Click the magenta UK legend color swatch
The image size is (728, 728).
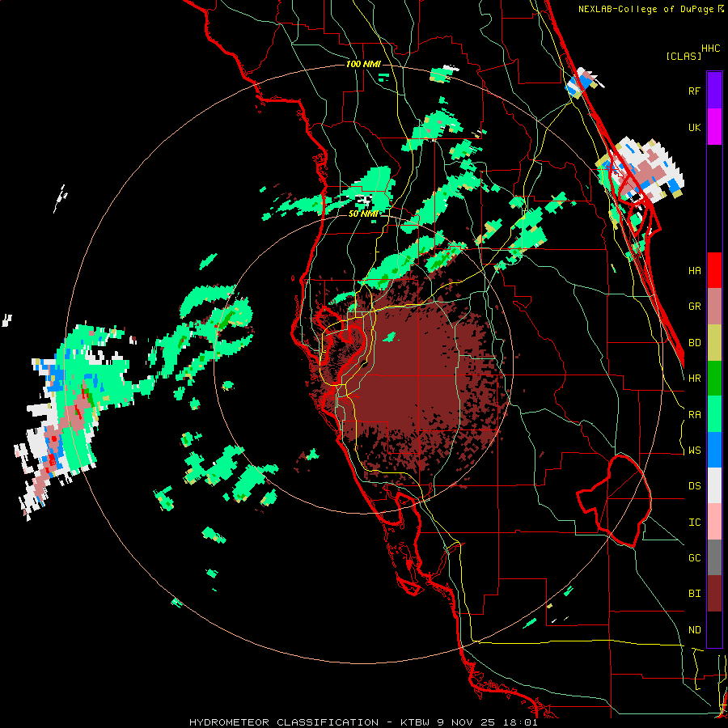(714, 126)
